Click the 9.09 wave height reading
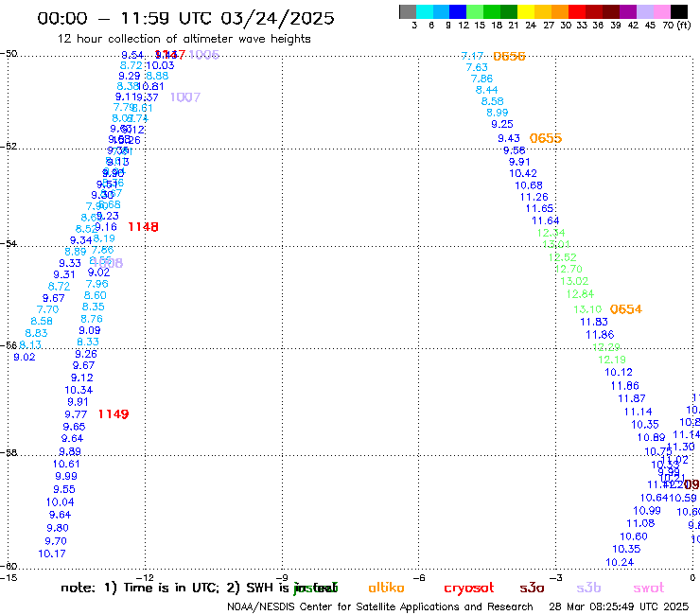The height and width of the screenshot is (615, 700). tap(90, 330)
